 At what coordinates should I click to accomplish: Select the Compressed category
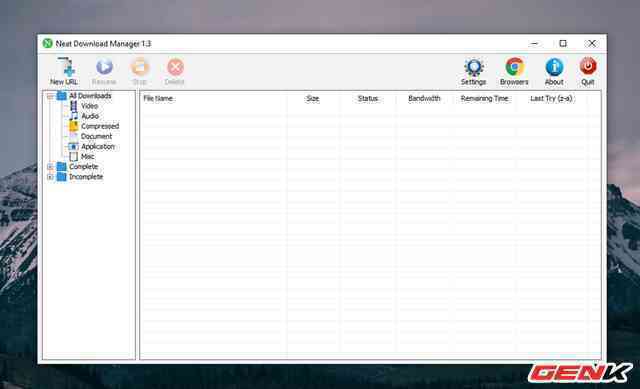tap(100, 127)
